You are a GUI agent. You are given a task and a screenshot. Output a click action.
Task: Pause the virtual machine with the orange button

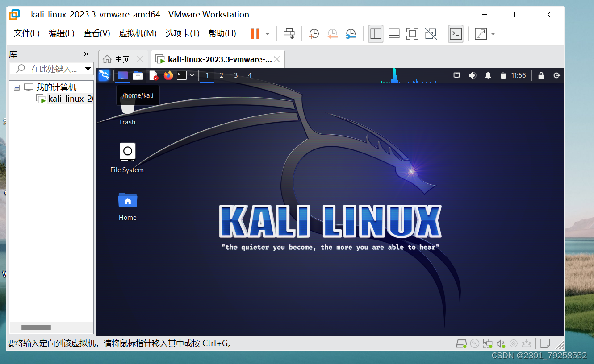coord(255,33)
